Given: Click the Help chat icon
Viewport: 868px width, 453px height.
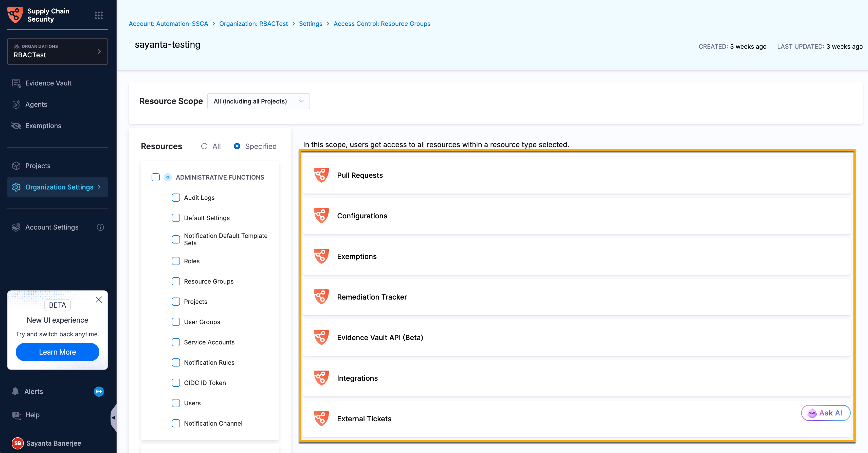Looking at the screenshot, I should click(x=16, y=415).
